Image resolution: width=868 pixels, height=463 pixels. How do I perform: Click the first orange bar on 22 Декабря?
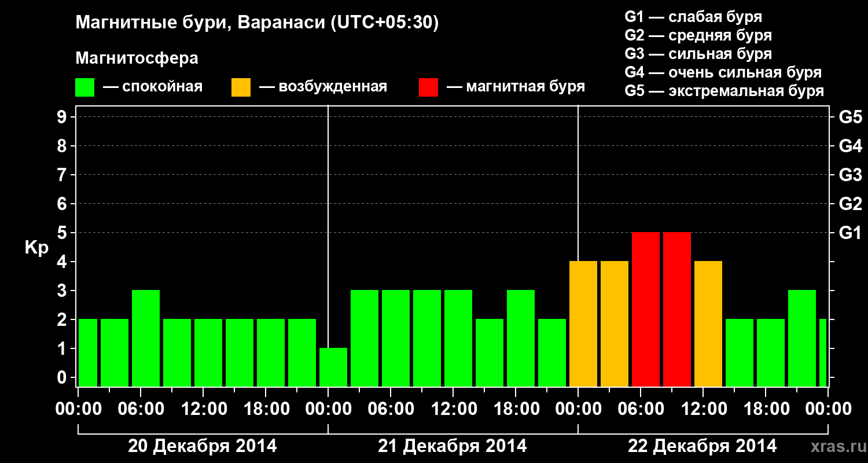click(x=583, y=324)
